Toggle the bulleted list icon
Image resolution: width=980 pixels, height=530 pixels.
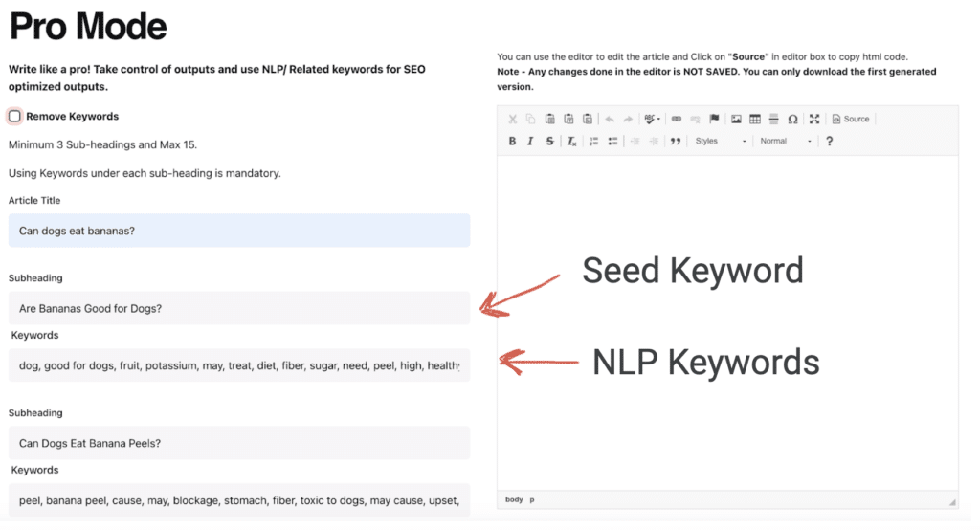click(612, 142)
